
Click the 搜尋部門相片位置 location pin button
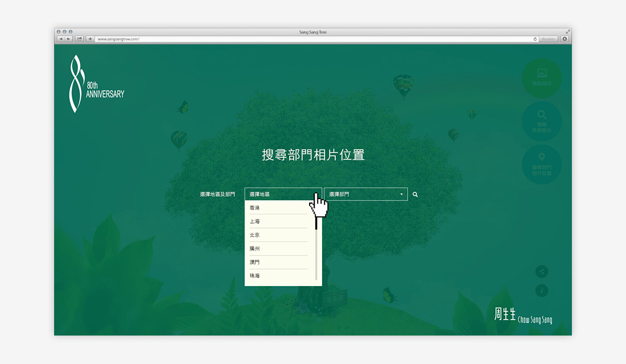(x=542, y=164)
